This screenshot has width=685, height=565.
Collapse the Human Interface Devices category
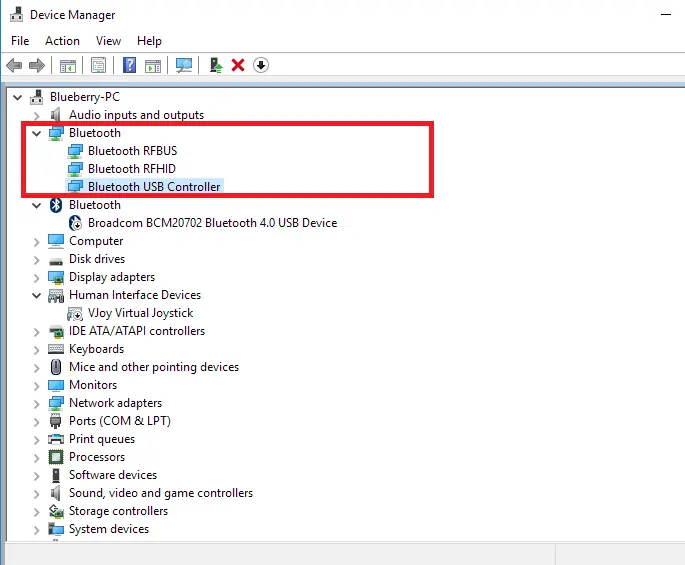coord(37,295)
